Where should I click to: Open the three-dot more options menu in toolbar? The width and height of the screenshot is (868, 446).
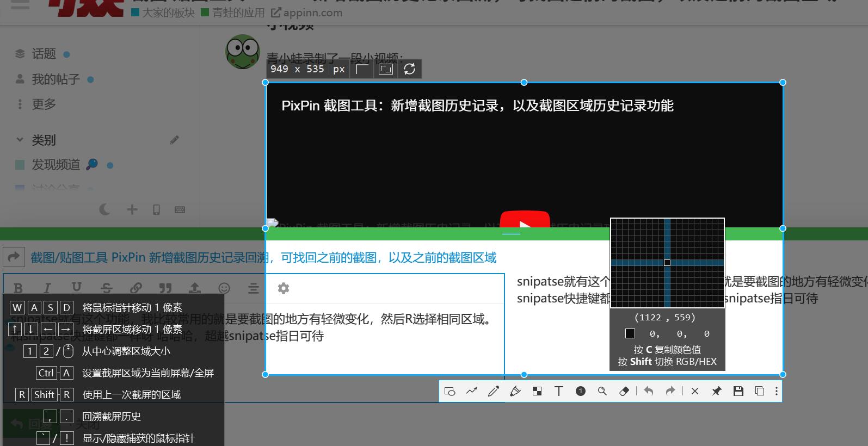pos(776,391)
